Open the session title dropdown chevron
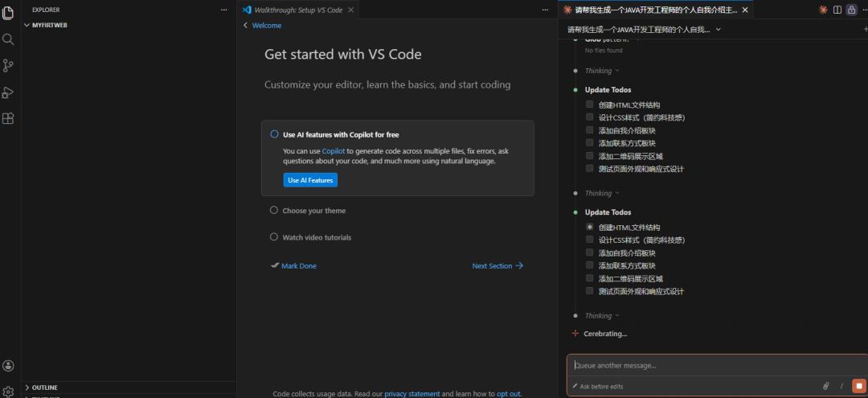Image resolution: width=868 pixels, height=398 pixels. pyautogui.click(x=719, y=29)
